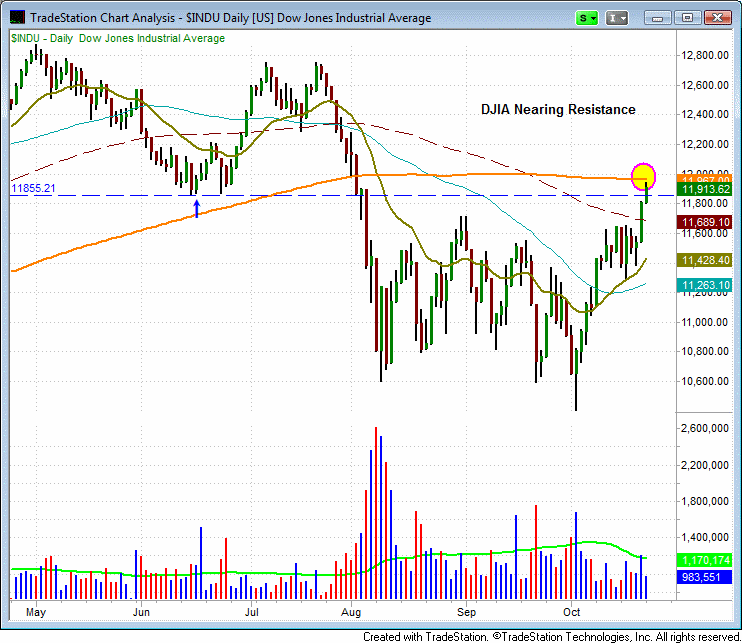
Task: Open the gray I interval-link dropdown
Action: (x=619, y=18)
